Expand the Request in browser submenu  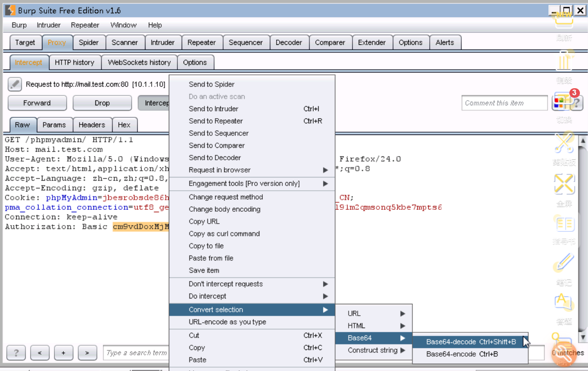tap(252, 170)
